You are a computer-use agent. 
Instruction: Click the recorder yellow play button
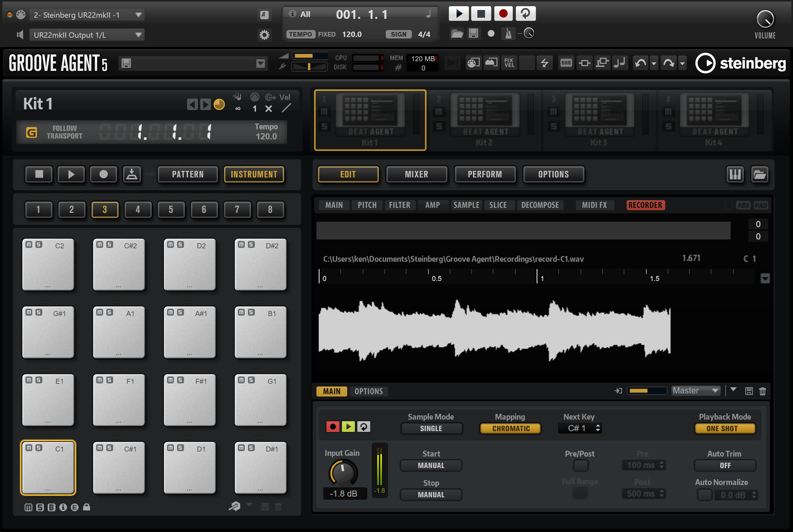click(x=348, y=427)
